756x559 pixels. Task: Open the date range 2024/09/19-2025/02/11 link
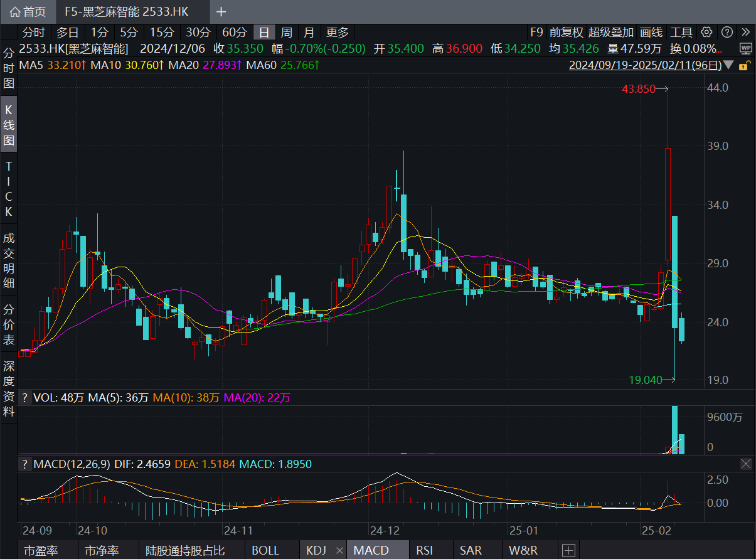coord(645,65)
